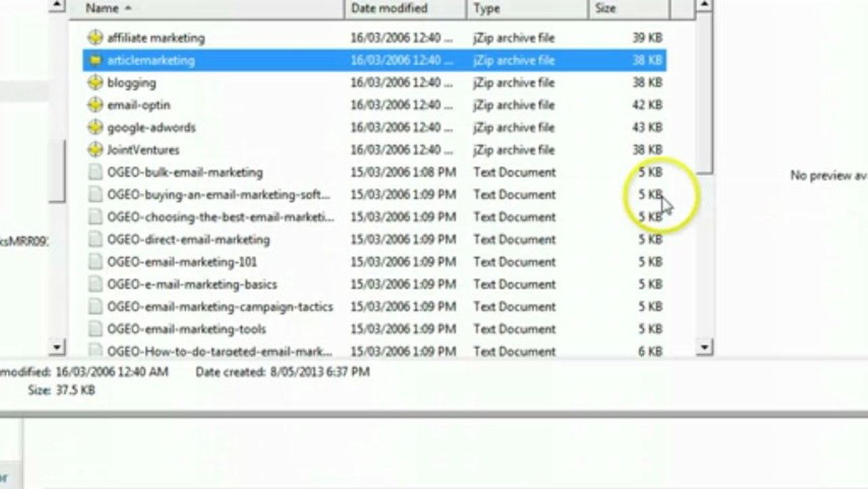The width and height of the screenshot is (868, 489).
Task: Click the 39 KB size of affiliate marketing
Action: coord(647,38)
